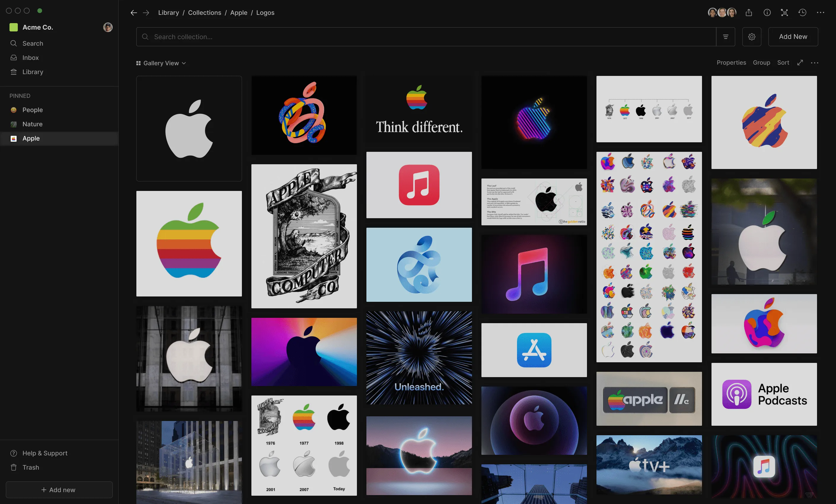836x504 pixels.
Task: Go back with the left arrow
Action: (134, 12)
